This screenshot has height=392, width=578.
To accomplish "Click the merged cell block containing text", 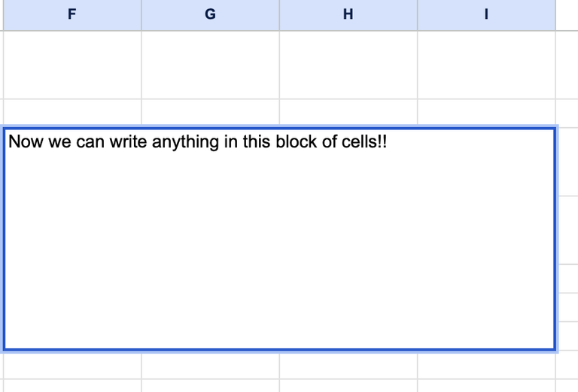I will coord(279,239).
